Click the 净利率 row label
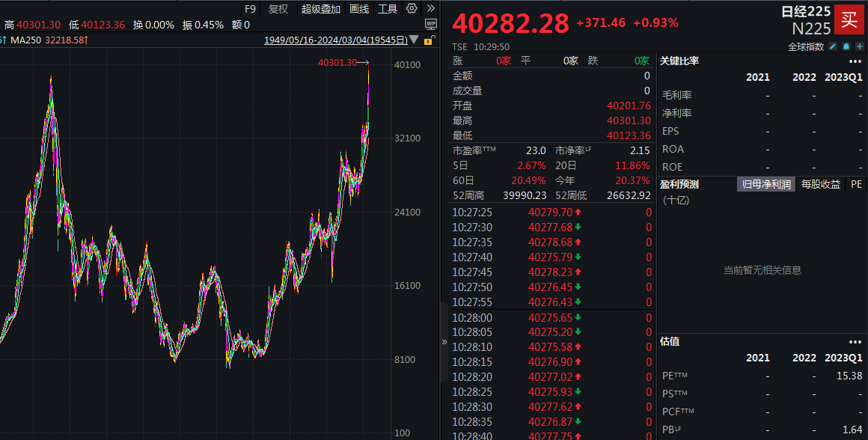 coord(677,113)
